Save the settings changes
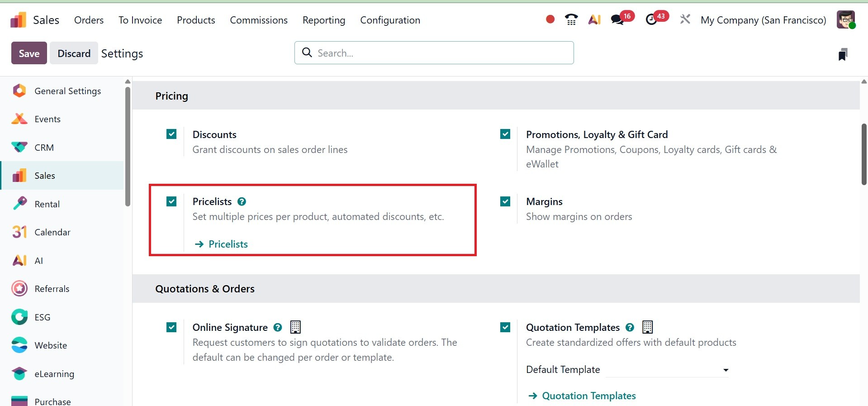Screen dimensions: 868x406 29,53
